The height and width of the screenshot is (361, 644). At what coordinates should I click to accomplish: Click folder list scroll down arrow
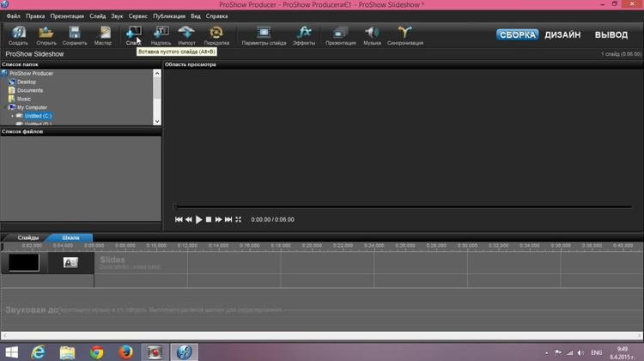(x=157, y=121)
